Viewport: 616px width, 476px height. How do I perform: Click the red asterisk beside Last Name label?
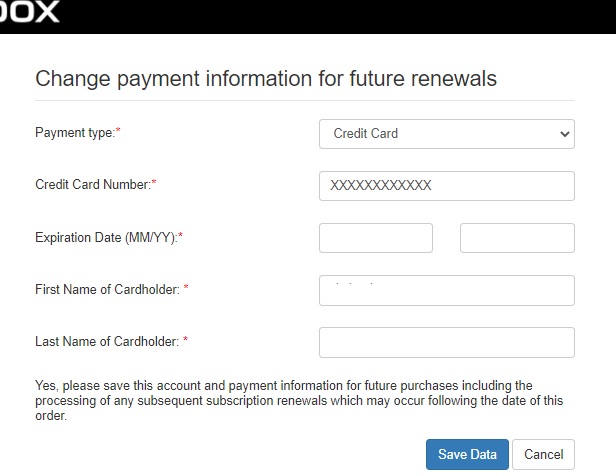(185, 339)
